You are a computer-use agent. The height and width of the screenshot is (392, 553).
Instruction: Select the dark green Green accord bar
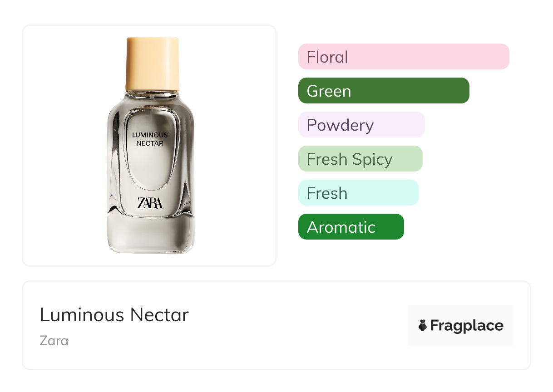pos(383,91)
